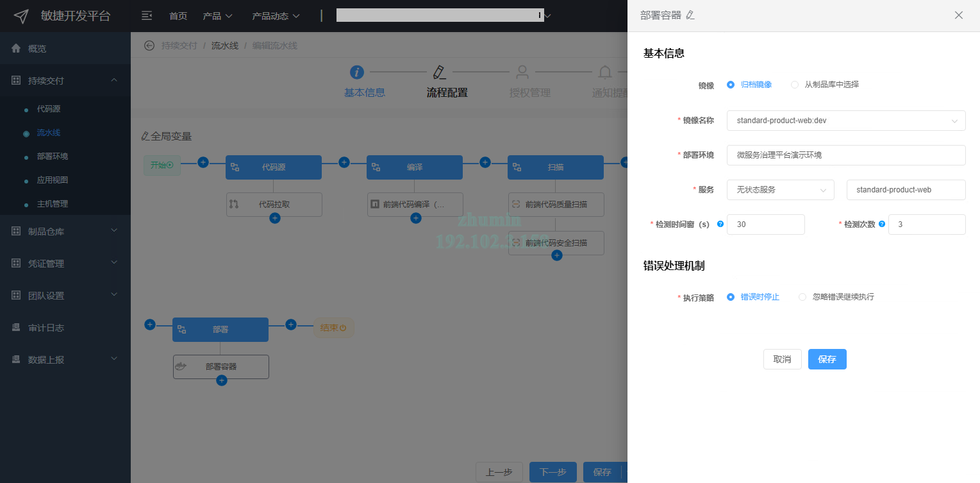Expand the 产品动态 top menu

276,16
